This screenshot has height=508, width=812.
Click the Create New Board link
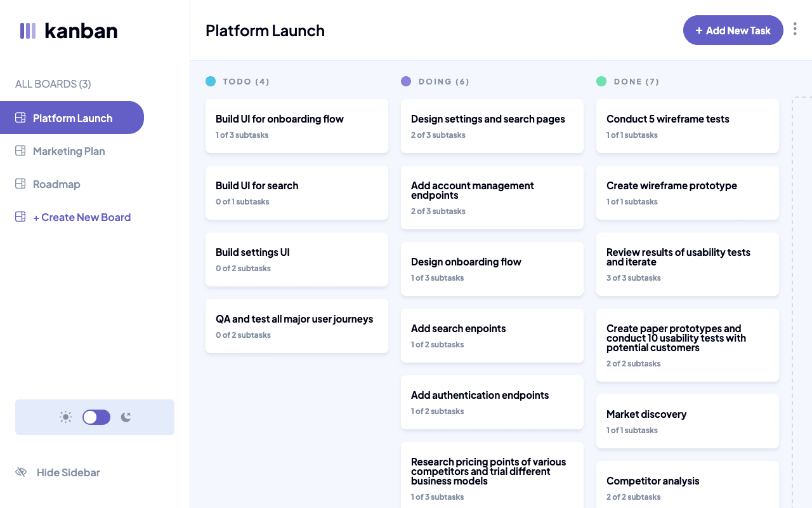[82, 217]
